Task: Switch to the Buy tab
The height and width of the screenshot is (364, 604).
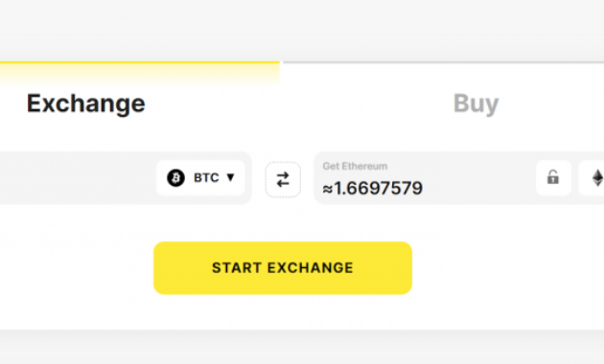Action: tap(476, 103)
